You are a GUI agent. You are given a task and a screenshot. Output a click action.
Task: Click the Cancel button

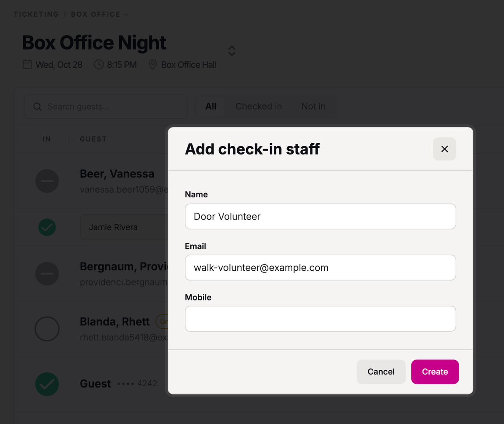(381, 372)
